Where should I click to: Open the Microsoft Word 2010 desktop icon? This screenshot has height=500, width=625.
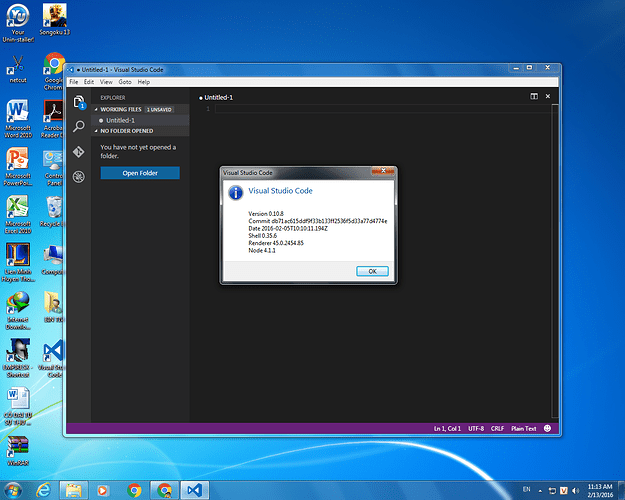[18, 118]
